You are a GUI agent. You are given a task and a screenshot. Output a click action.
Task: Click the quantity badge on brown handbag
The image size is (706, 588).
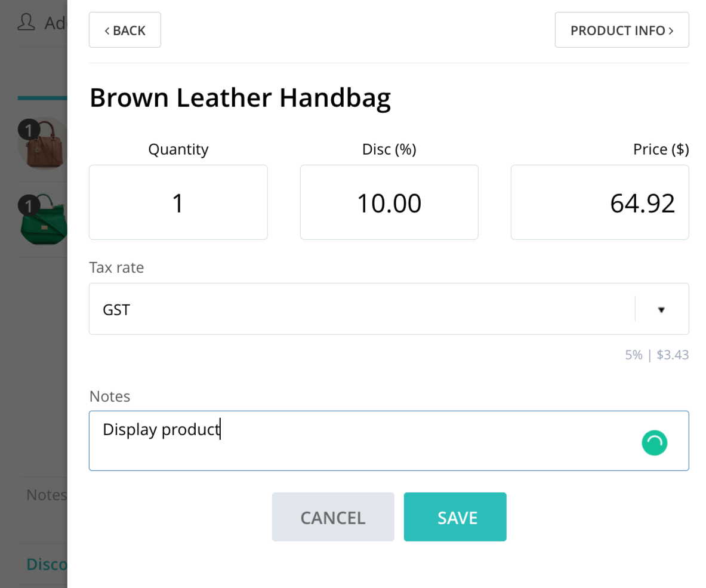coord(29,131)
